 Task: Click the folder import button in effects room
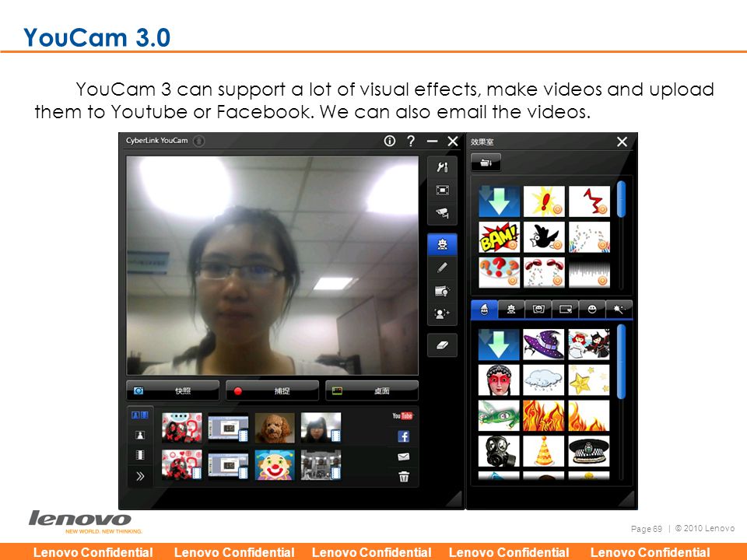pos(486,163)
